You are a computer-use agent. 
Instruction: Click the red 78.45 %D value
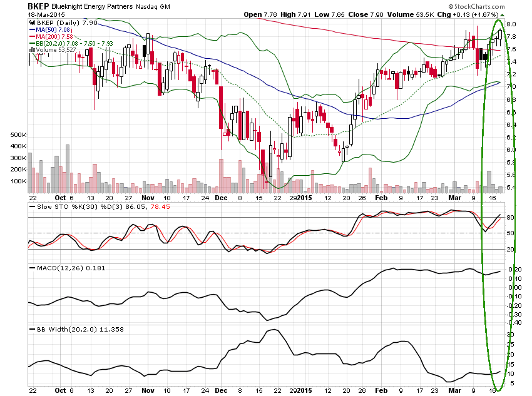(x=160, y=207)
